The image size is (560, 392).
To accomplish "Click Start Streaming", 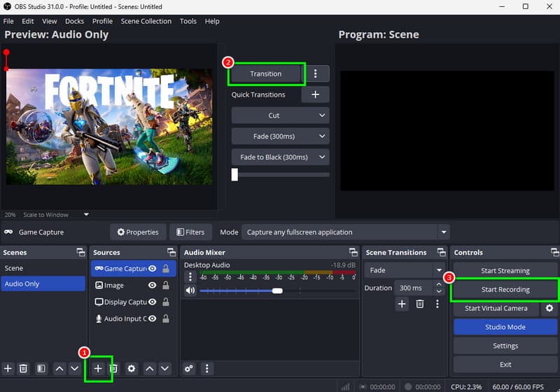I will pos(505,271).
